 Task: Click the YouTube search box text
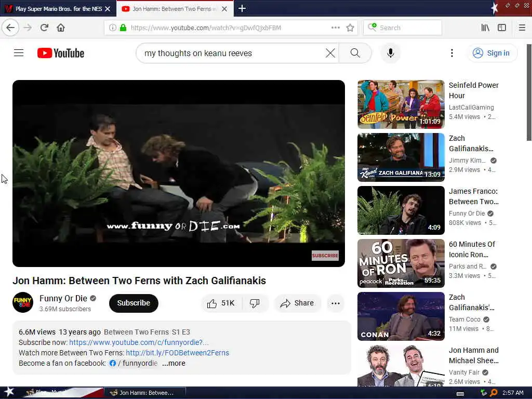pyautogui.click(x=198, y=54)
